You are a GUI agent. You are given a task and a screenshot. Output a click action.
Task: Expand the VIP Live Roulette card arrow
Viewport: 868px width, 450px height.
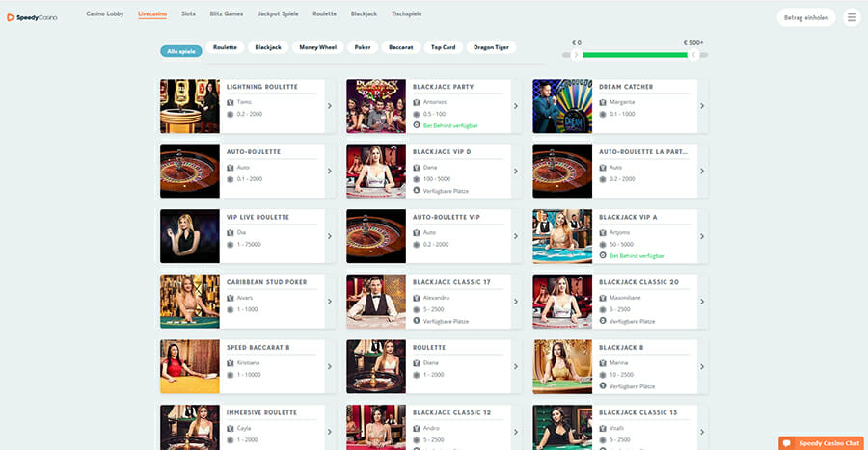click(x=330, y=237)
